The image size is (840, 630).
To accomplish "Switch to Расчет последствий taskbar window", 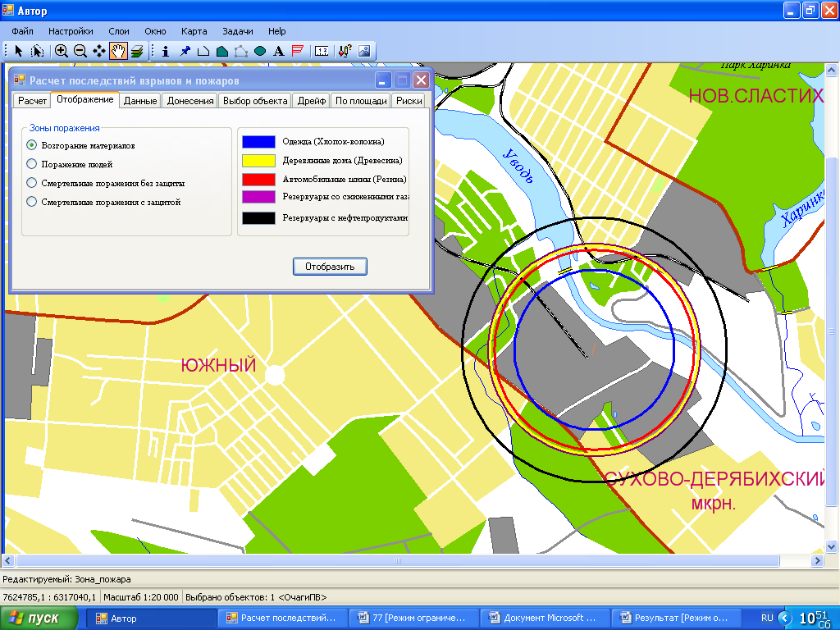I will pos(283,619).
